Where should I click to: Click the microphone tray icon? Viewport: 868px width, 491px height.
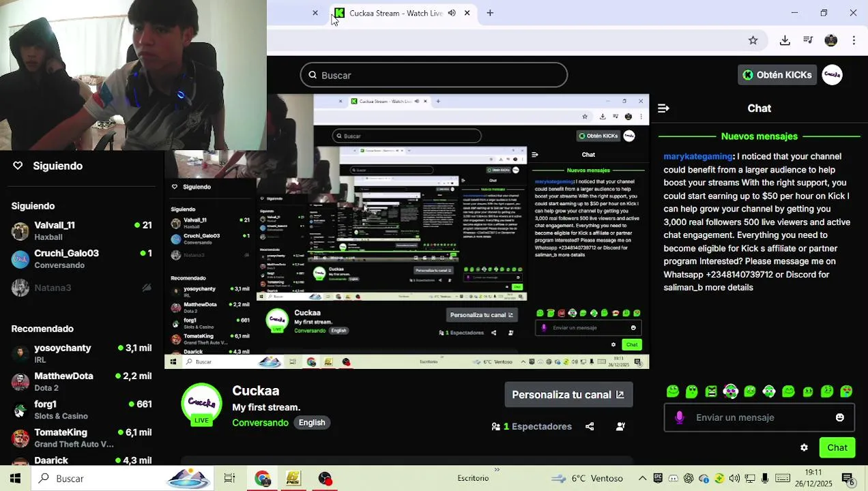[x=765, y=478]
